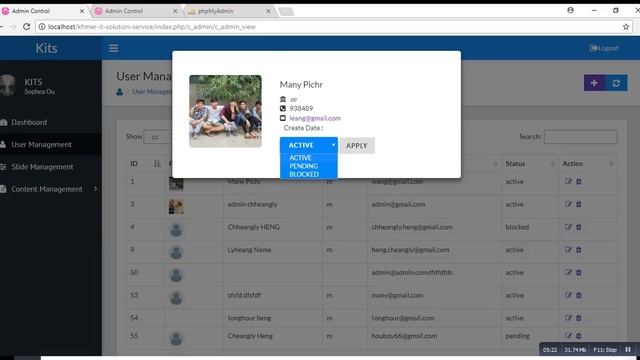This screenshot has height=360, width=640.
Task: Switch to the phpMyAdmin tab
Action: pyautogui.click(x=228, y=11)
